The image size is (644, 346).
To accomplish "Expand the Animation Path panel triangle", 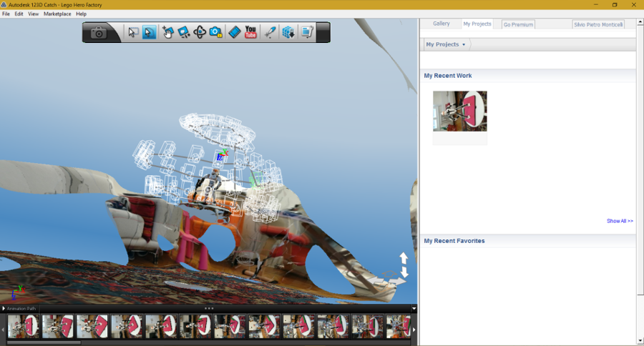I will pos(4,308).
